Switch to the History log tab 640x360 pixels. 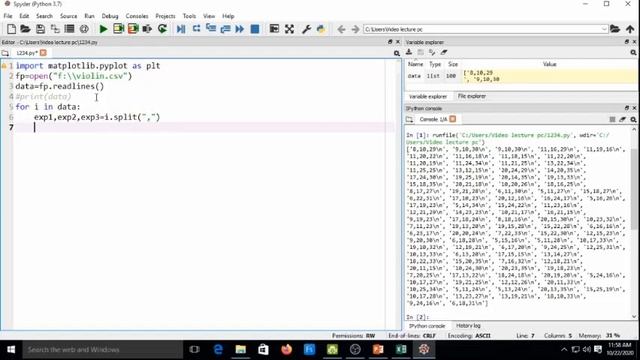coord(468,326)
